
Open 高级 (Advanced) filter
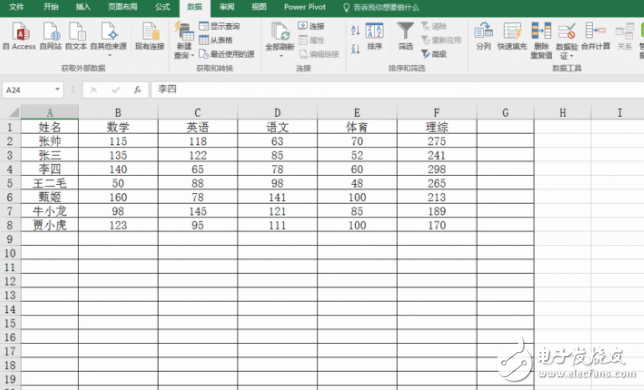[x=434, y=54]
